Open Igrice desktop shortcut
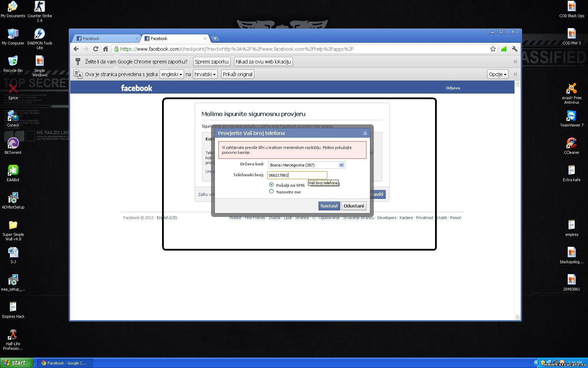Image resolution: width=588 pixels, height=368 pixels. click(x=13, y=92)
